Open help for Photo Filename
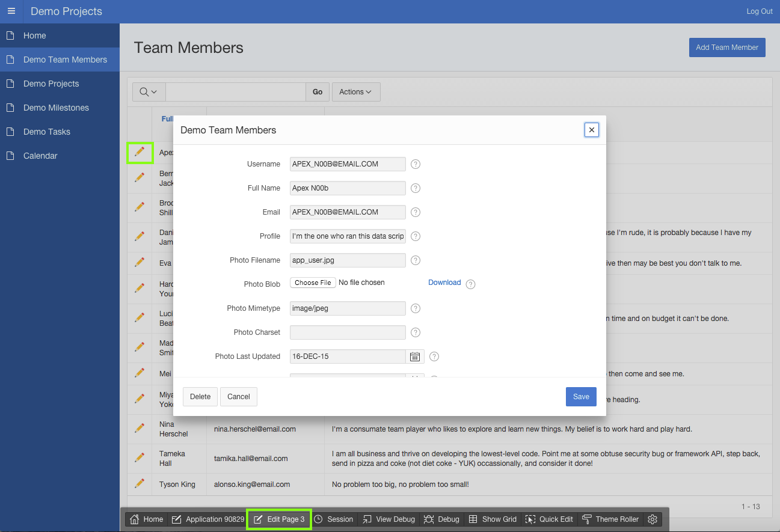This screenshot has height=532, width=780. click(415, 260)
